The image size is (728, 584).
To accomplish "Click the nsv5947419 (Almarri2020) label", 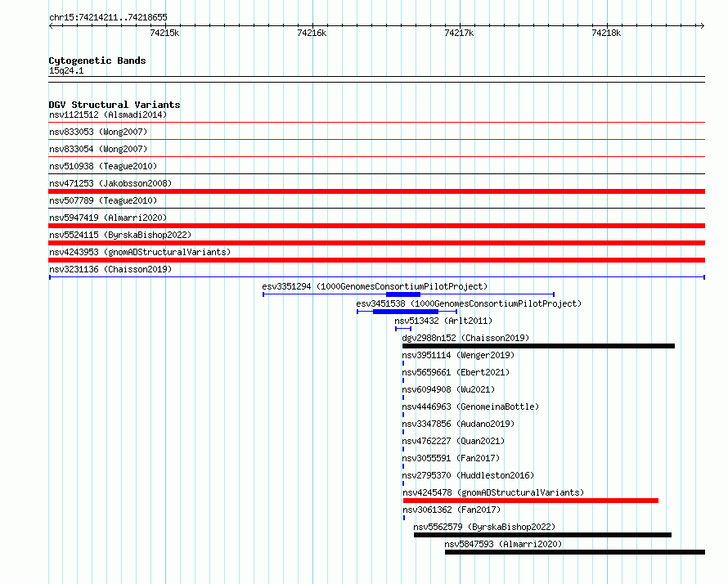I will (108, 218).
